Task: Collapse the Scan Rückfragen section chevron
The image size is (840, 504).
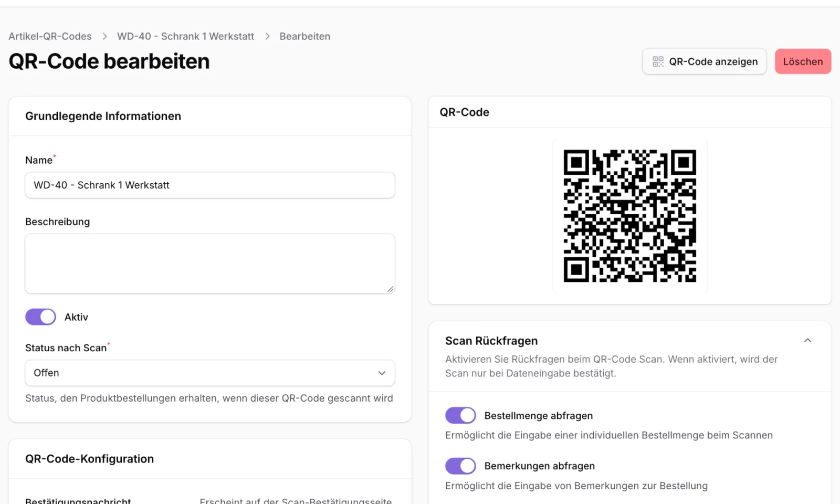Action: click(807, 341)
